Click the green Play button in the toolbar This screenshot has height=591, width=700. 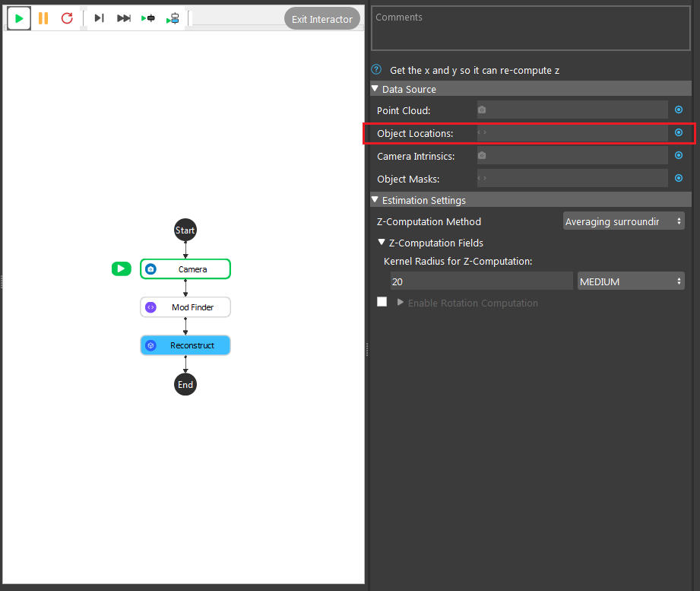pyautogui.click(x=19, y=18)
